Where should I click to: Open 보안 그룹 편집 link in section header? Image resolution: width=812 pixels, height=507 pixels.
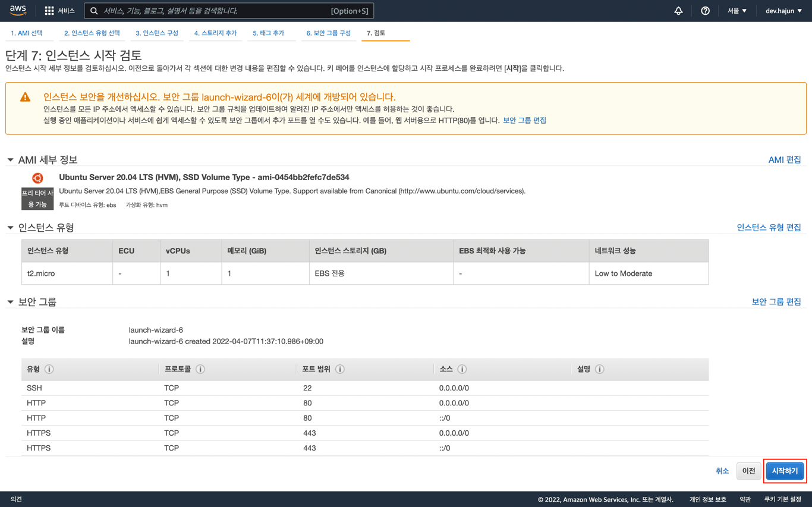click(776, 302)
